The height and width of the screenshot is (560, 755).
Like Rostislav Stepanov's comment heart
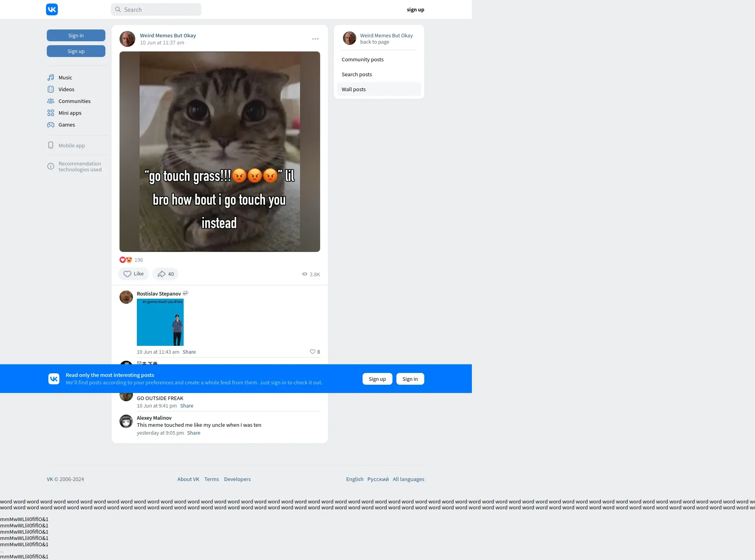coord(313,352)
